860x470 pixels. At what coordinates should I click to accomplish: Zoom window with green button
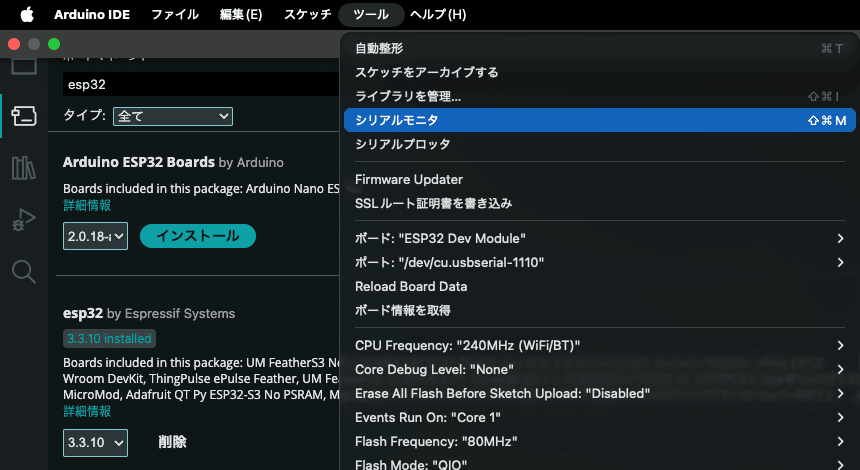click(54, 44)
